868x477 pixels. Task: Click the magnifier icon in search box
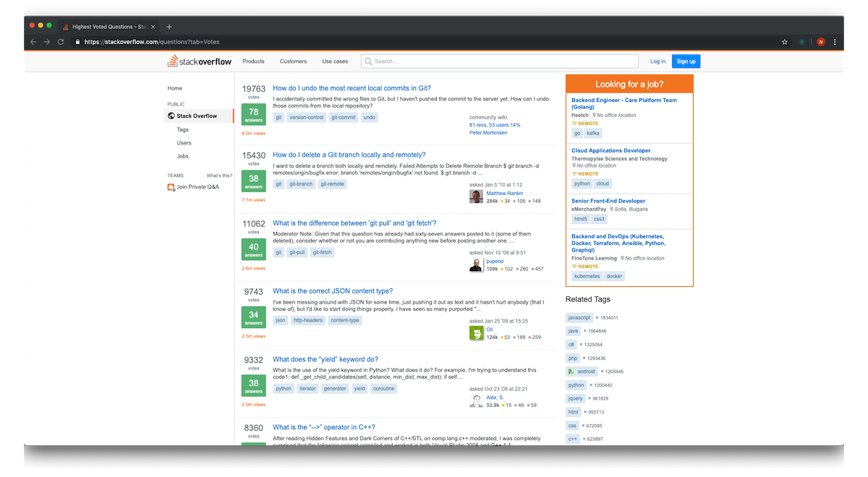(x=369, y=61)
